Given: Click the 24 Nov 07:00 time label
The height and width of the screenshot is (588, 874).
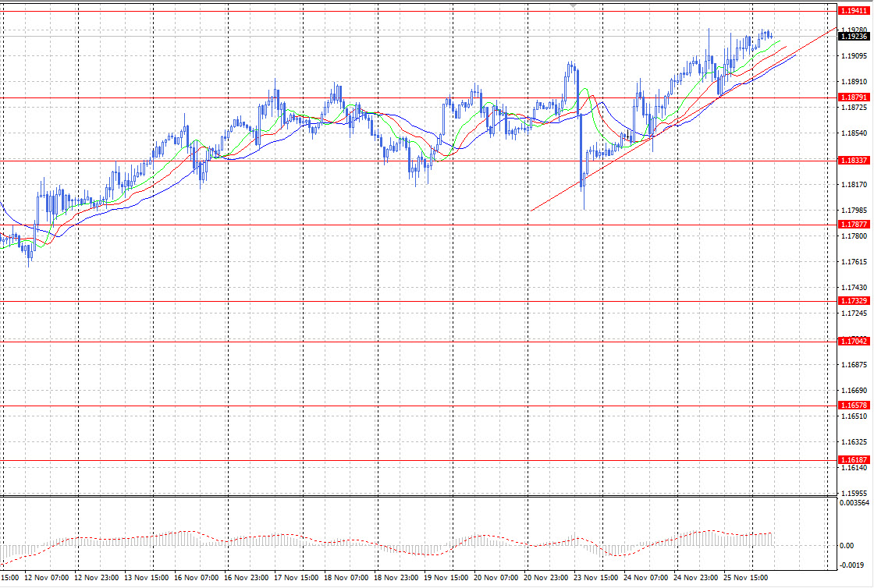Looking at the screenshot, I should tap(645, 578).
